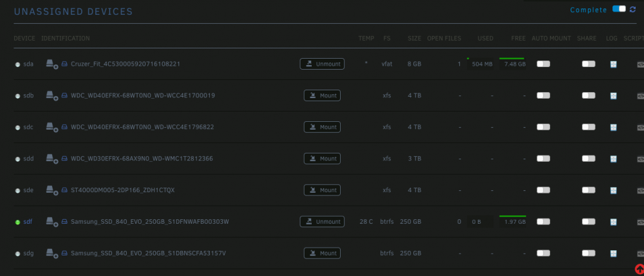Viewport: 644px width, 276px height.
Task: Click sdf free space bar 1.97 GB
Action: click(x=513, y=222)
